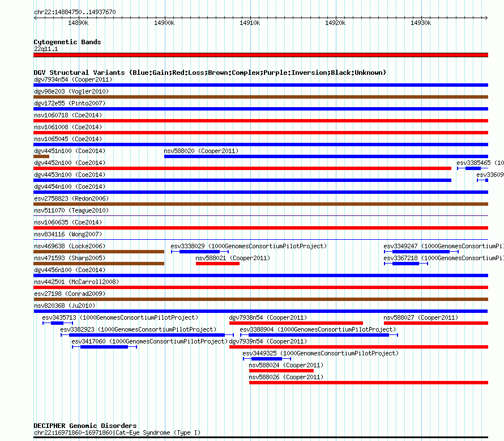Click the dgv4451n100 (Coe2014) label
Viewport: 504px width, 441px height.
click(70, 151)
